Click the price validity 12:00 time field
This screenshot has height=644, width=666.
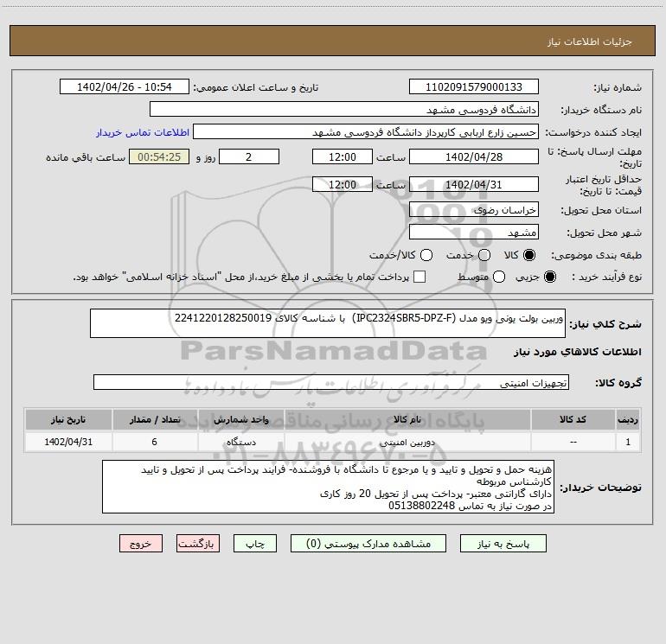click(343, 184)
